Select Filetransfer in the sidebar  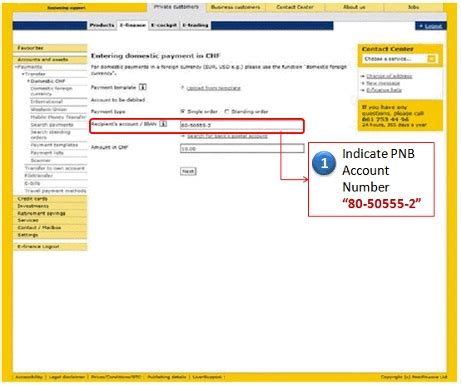point(39,176)
